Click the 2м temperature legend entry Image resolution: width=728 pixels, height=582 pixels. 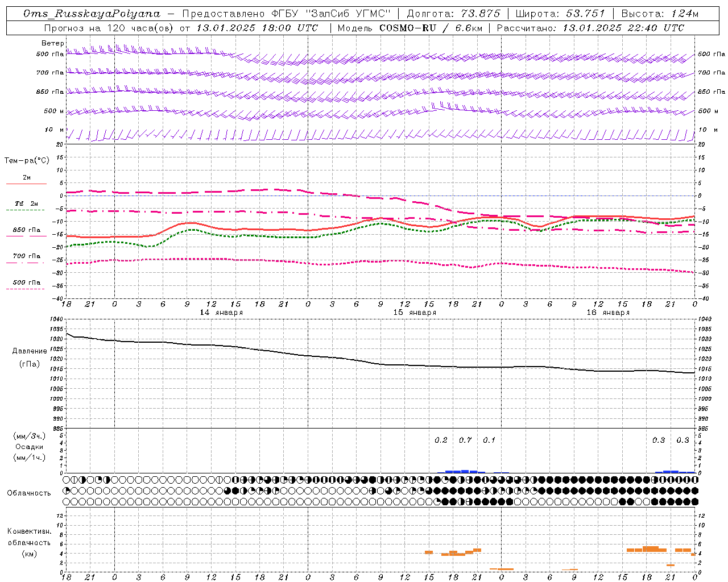[27, 177]
